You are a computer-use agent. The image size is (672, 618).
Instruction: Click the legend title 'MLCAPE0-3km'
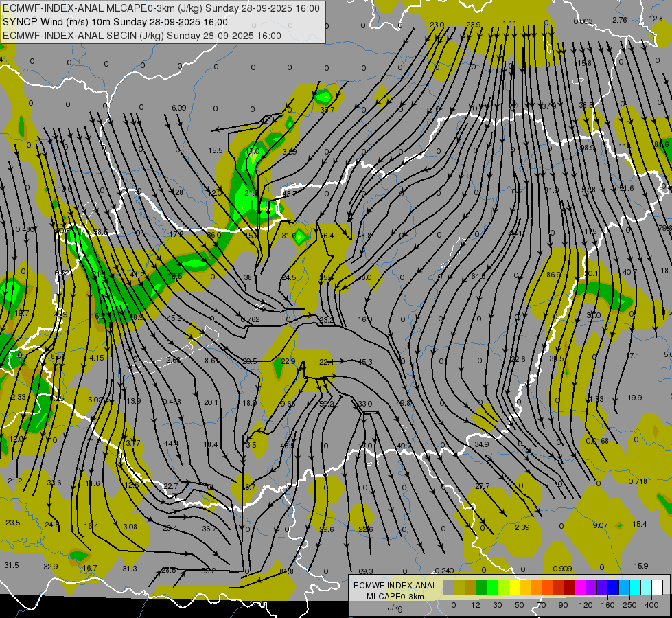[395, 597]
